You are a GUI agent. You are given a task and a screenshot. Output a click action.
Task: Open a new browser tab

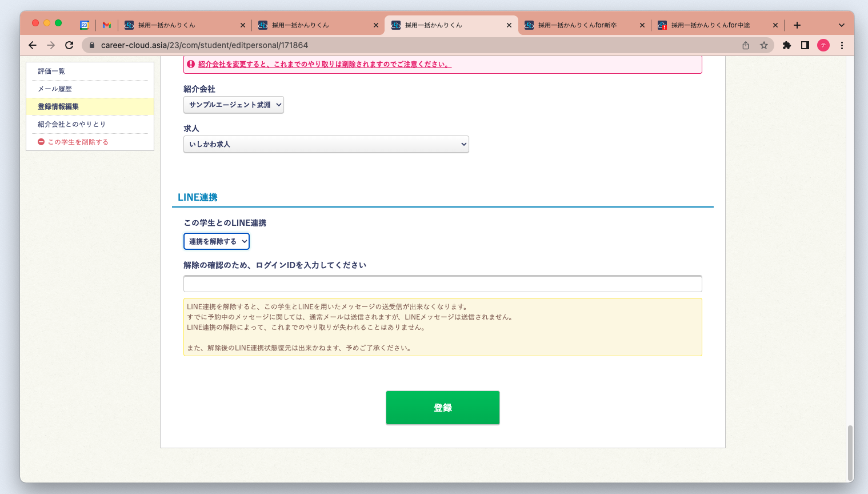tap(797, 25)
